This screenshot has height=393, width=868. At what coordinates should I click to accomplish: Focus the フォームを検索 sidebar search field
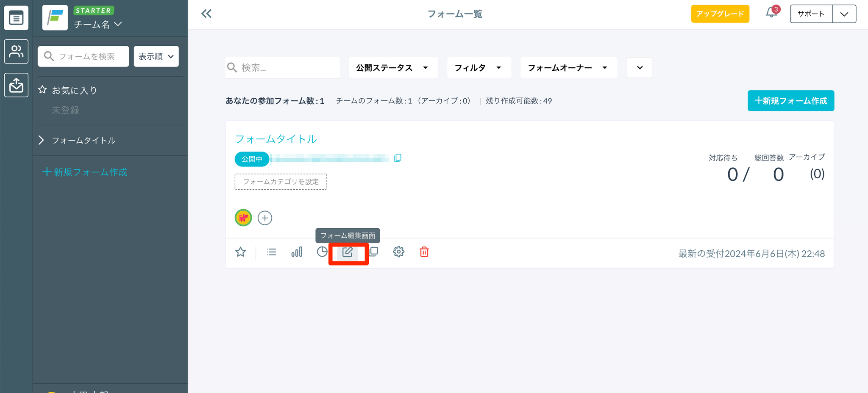coord(83,56)
